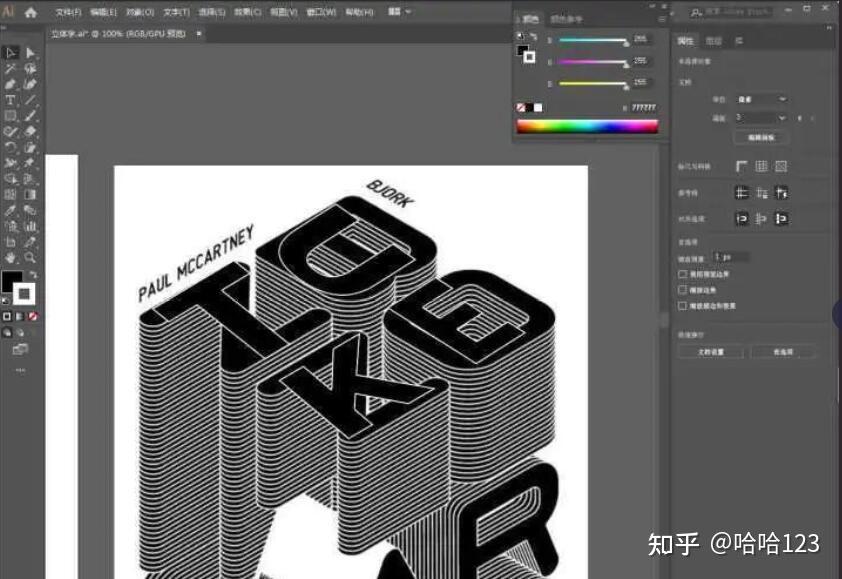This screenshot has width=842, height=579.
Task: Select the Line Segment tool
Action: click(30, 100)
